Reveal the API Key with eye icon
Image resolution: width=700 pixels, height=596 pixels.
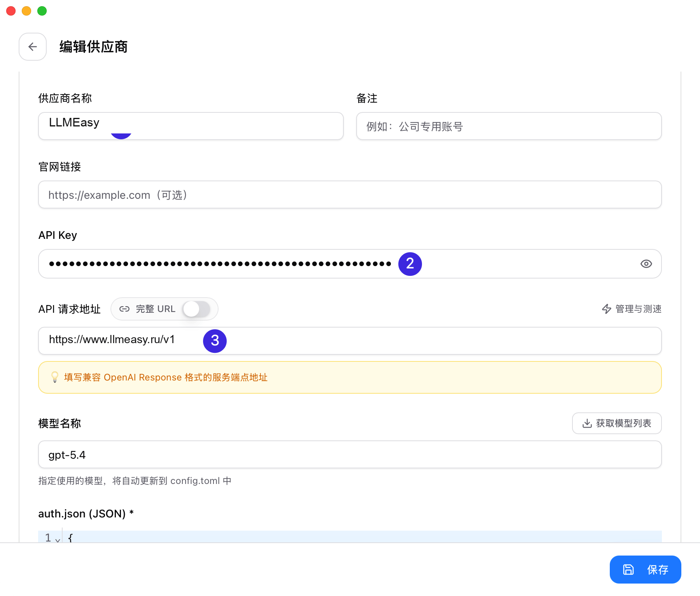click(x=646, y=264)
